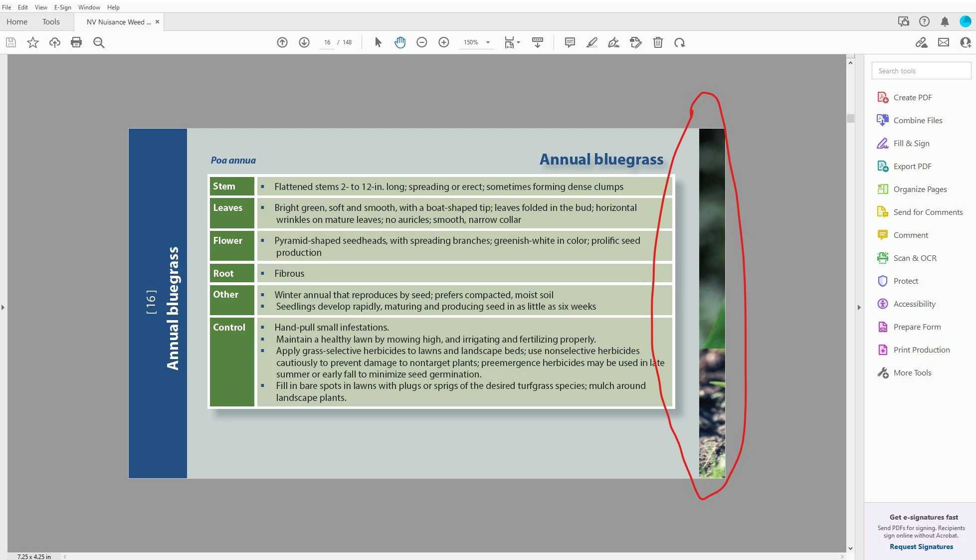Click the Print file icon

pos(76,42)
